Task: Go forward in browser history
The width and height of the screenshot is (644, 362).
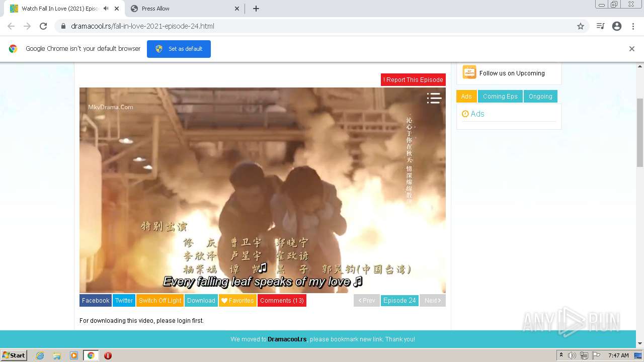Action: click(x=27, y=26)
